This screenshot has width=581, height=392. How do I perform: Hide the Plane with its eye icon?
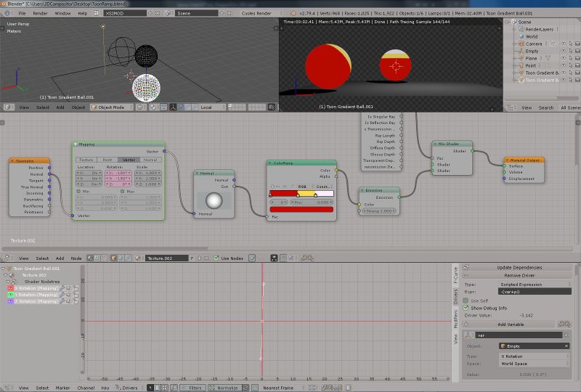(564, 58)
